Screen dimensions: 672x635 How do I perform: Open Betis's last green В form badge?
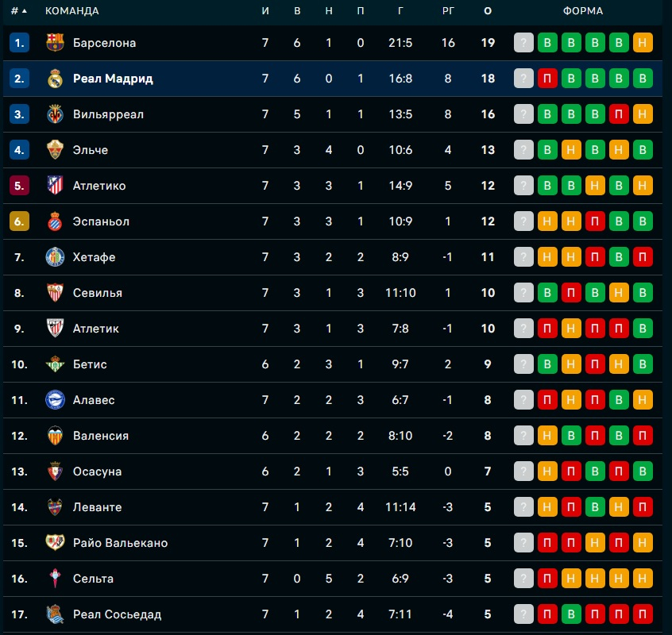point(643,364)
